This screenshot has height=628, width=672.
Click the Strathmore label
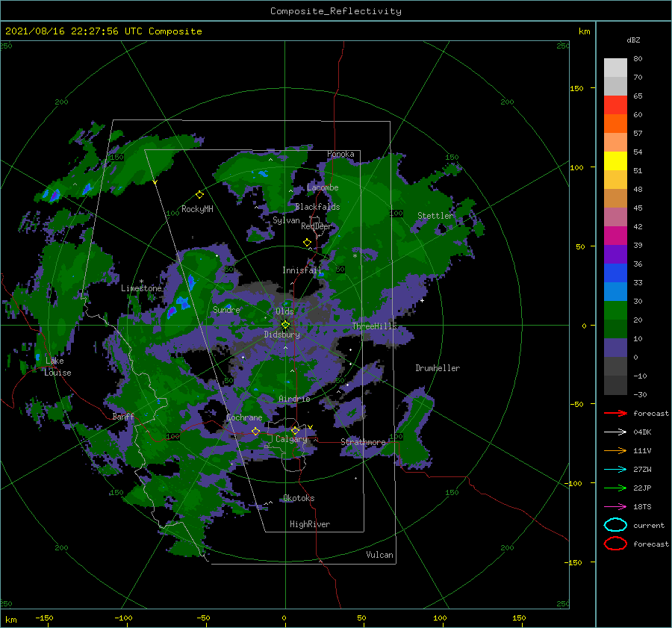[363, 442]
